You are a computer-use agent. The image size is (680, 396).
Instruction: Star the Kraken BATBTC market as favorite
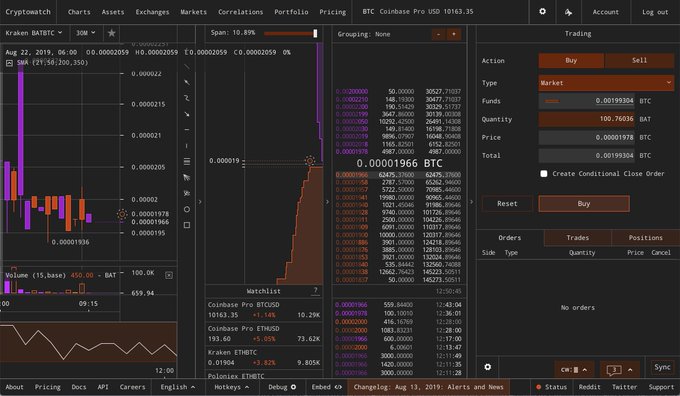(x=111, y=33)
